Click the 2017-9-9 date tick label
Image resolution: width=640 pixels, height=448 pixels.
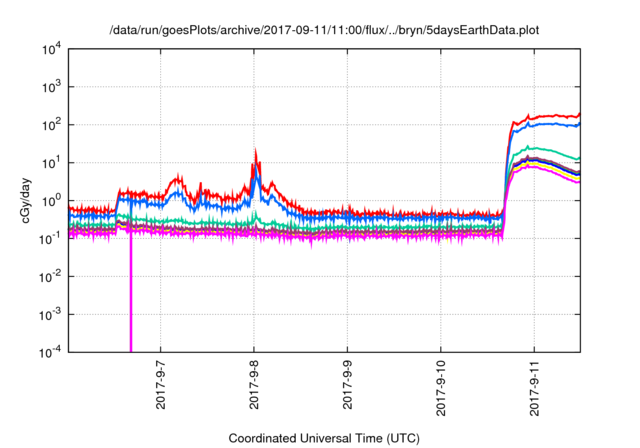[x=347, y=384]
